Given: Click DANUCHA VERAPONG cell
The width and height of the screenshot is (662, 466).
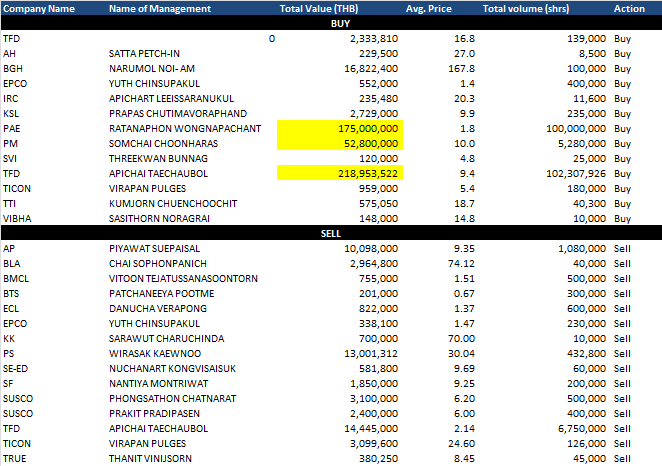Looking at the screenshot, I should click(x=158, y=308).
